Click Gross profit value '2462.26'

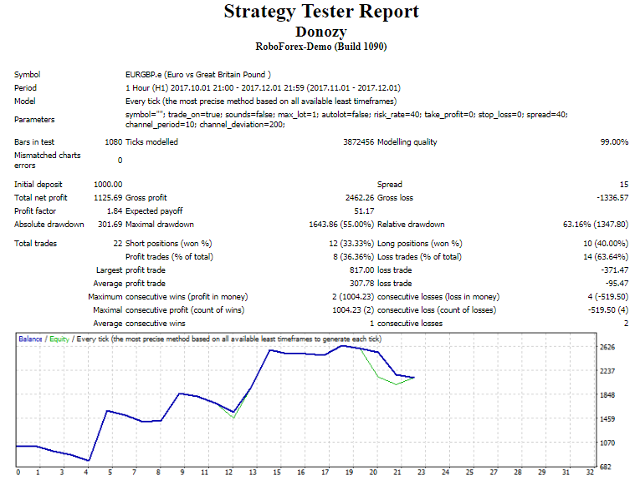coord(360,198)
